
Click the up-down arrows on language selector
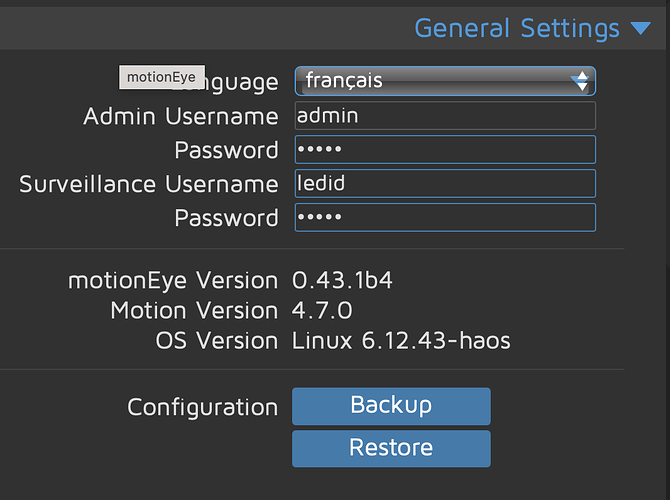click(x=581, y=81)
